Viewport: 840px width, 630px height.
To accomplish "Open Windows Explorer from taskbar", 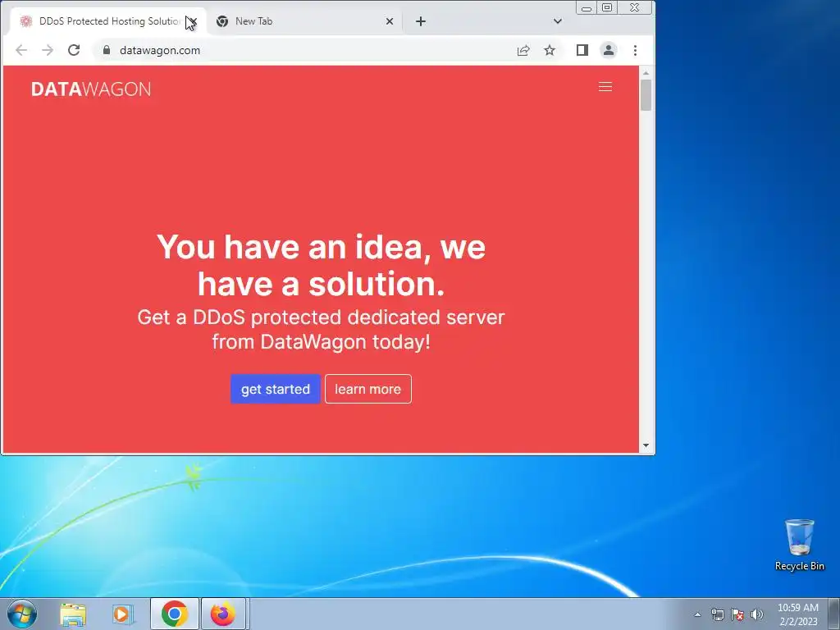I will pos(73,614).
